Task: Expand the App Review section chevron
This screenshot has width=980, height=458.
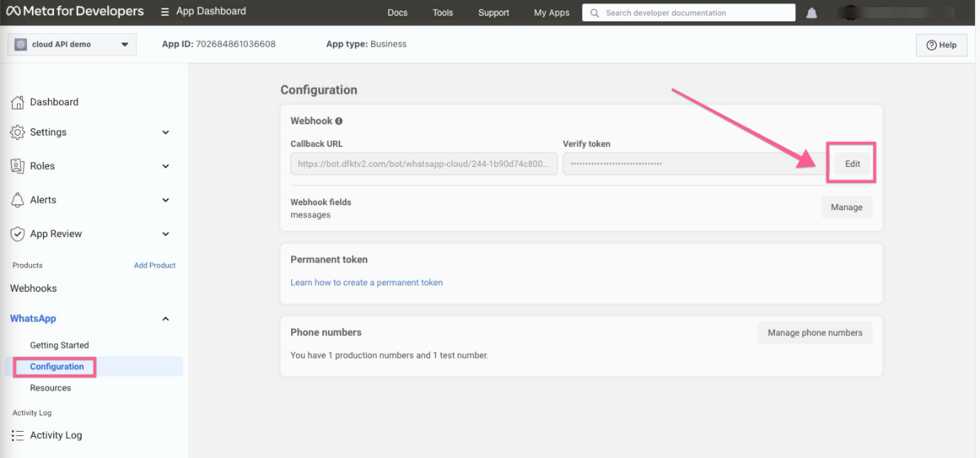Action: pyautogui.click(x=165, y=234)
